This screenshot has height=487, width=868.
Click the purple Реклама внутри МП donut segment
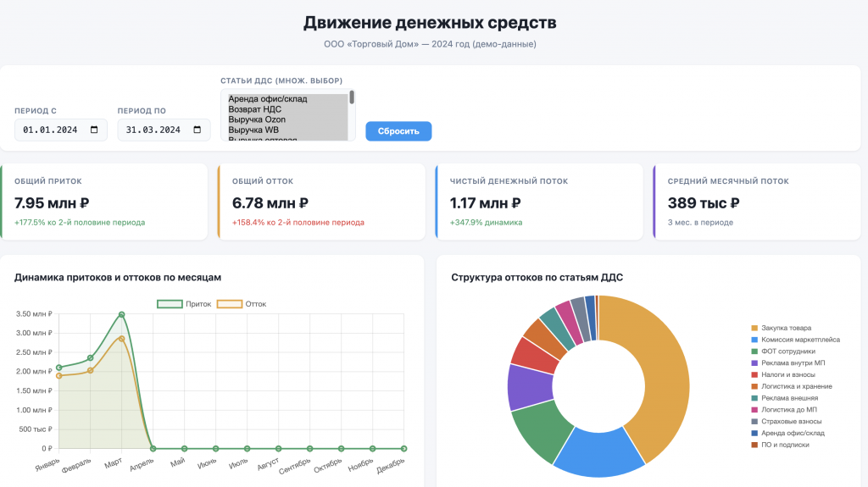pyautogui.click(x=530, y=386)
